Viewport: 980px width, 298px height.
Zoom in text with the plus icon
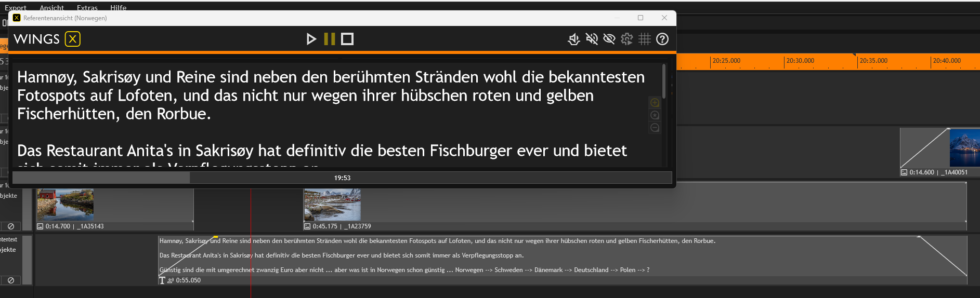655,103
